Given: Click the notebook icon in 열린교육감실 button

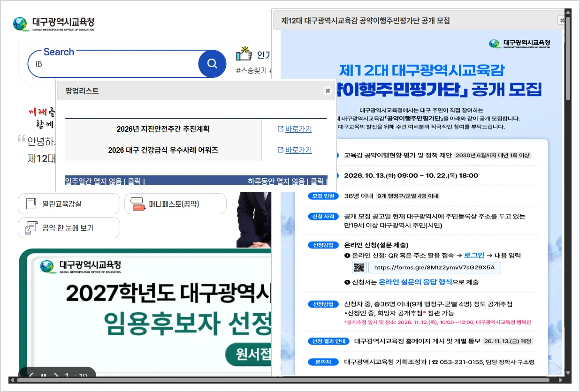Looking at the screenshot, I should click(31, 204).
